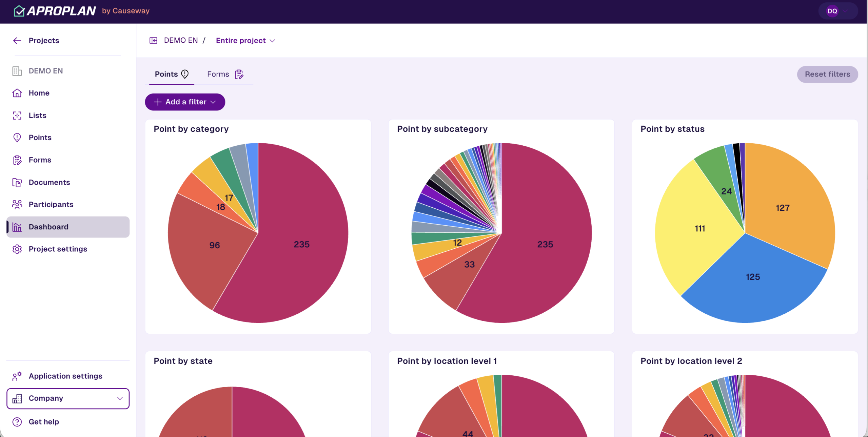Click the 33 slice in Point by subcategory
868x437 pixels.
pos(469,264)
